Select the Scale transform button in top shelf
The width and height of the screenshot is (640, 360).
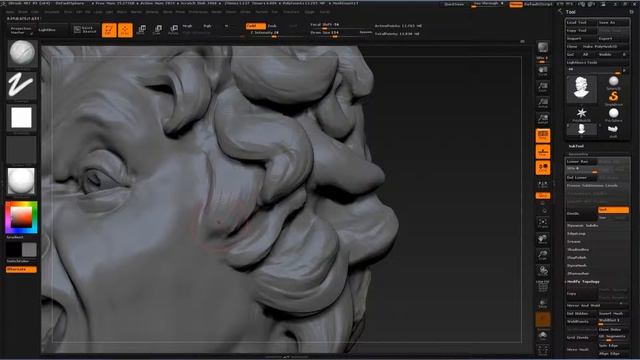pyautogui.click(x=157, y=30)
